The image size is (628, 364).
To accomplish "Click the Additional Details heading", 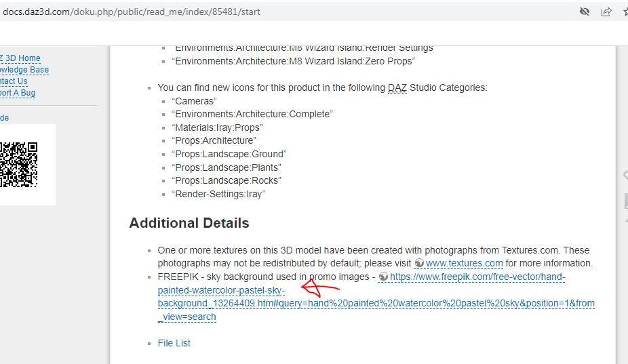I will (x=189, y=223).
